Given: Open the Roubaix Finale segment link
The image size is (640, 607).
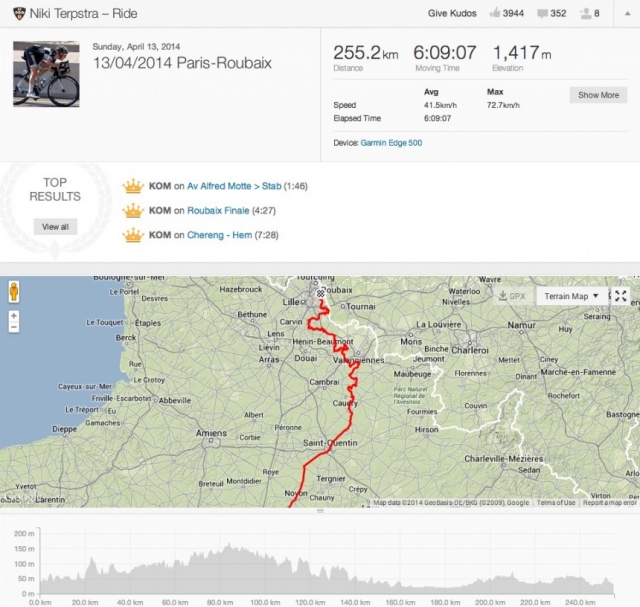Looking at the screenshot, I should [x=219, y=211].
